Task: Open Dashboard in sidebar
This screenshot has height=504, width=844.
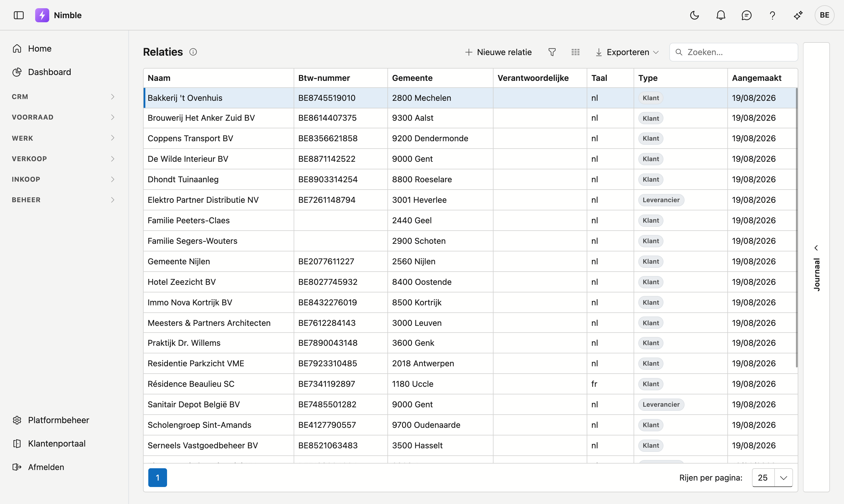Action: [64, 72]
